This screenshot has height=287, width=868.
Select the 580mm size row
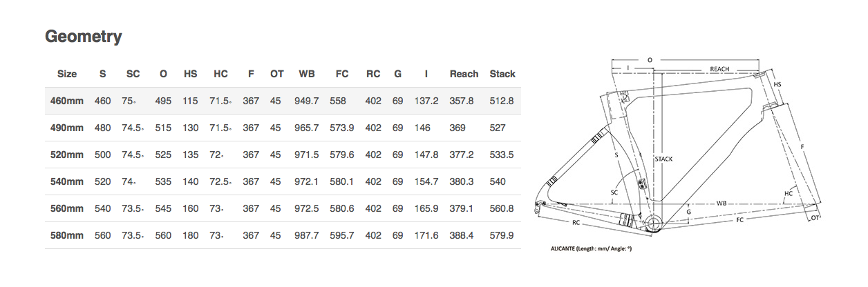click(x=283, y=235)
